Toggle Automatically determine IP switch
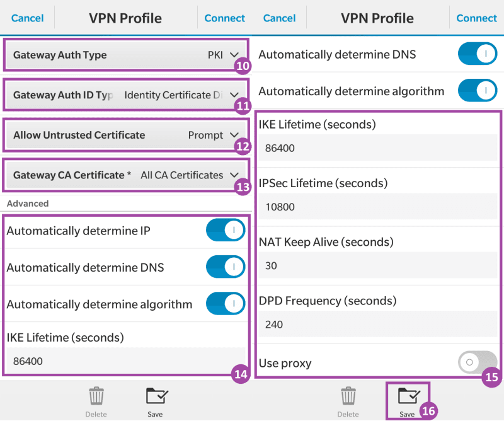Screen dimensions: 504x421 [225, 231]
